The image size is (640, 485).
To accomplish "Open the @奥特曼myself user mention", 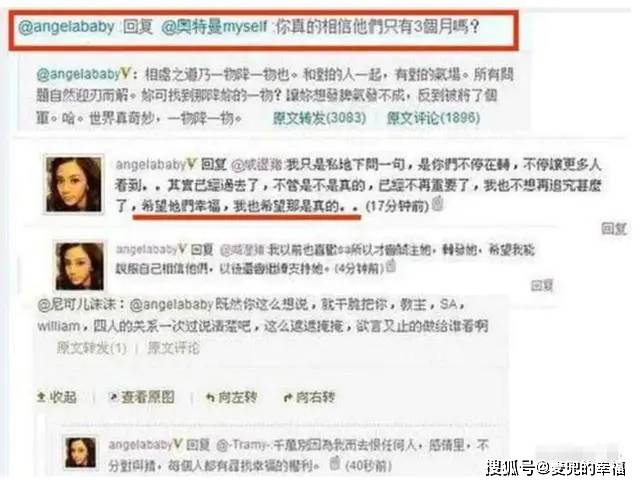I will click(x=214, y=27).
